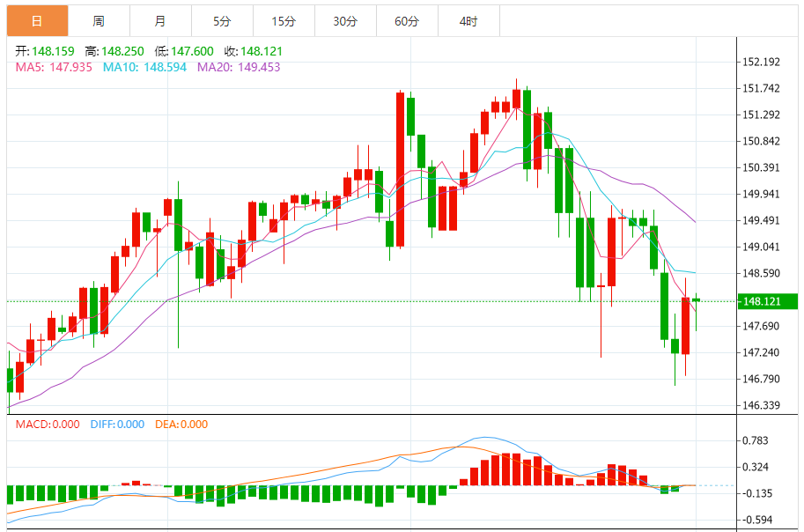Click the 0.324 MACD axis label
The height and width of the screenshot is (532, 804).
click(756, 467)
